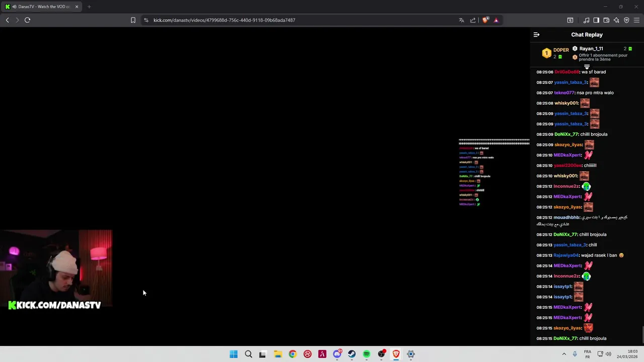Click the chat panel scrollbar
644x362 pixels.
(642, 334)
